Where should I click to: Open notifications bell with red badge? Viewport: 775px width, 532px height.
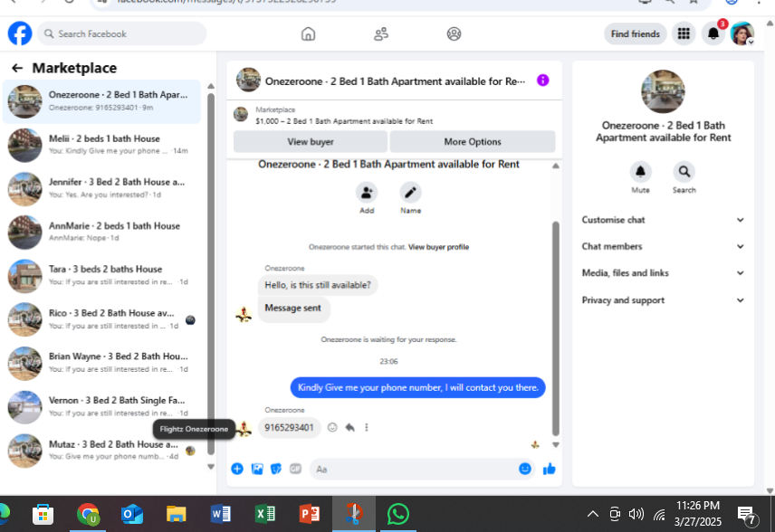click(x=713, y=33)
